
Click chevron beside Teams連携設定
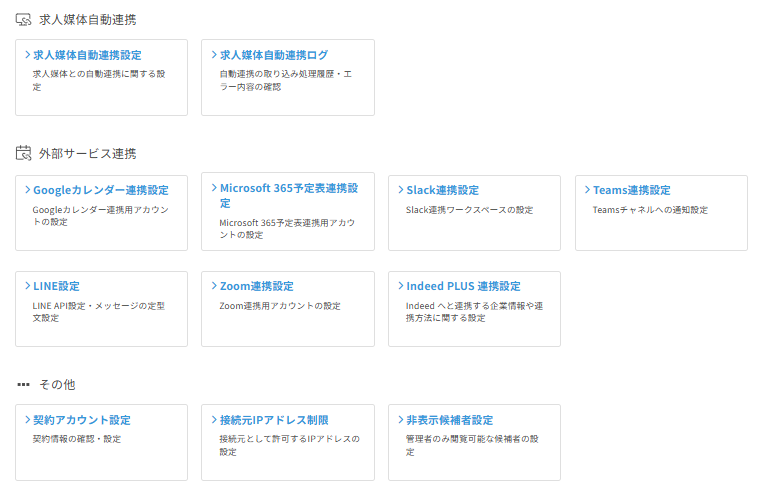pyautogui.click(x=587, y=190)
